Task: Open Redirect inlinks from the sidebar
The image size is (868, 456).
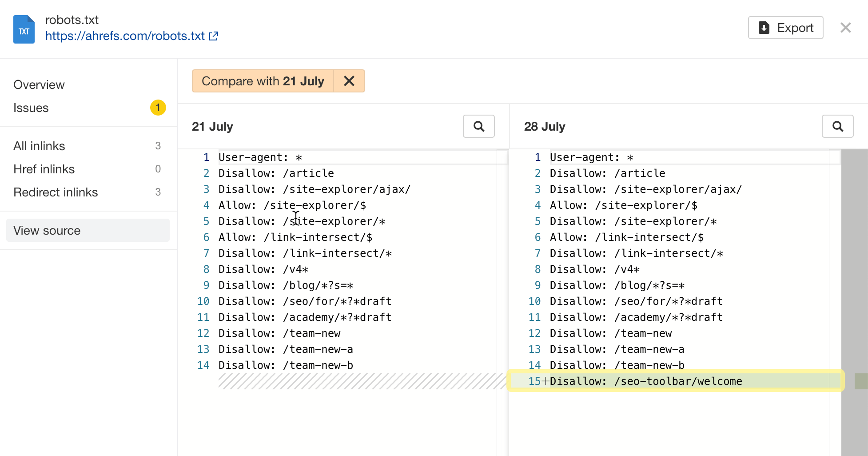Action: point(56,192)
